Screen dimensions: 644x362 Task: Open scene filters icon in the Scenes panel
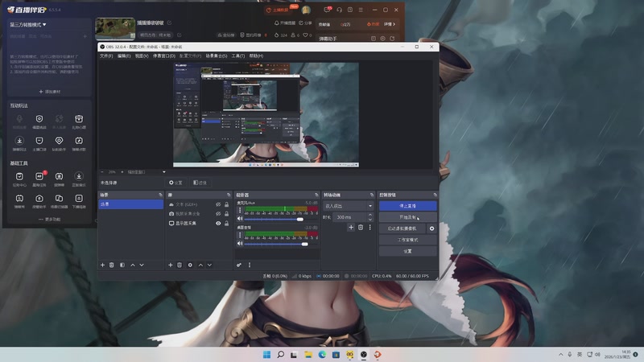tap(122, 265)
